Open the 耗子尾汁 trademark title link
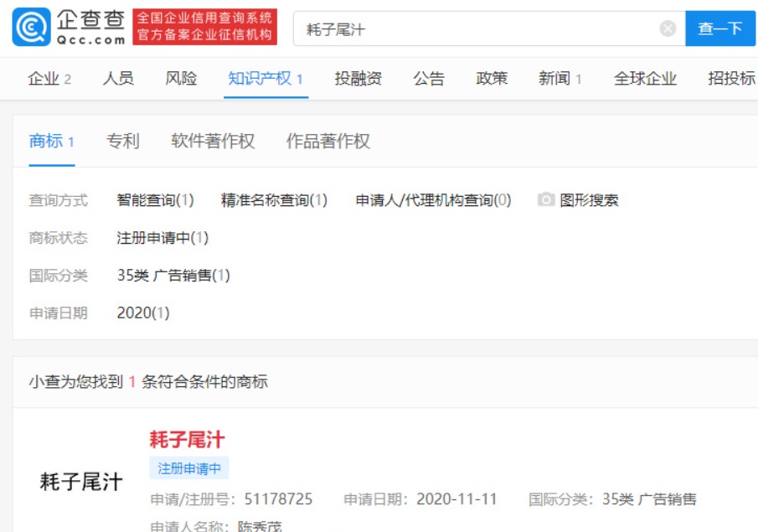The width and height of the screenshot is (758, 532). click(x=187, y=440)
